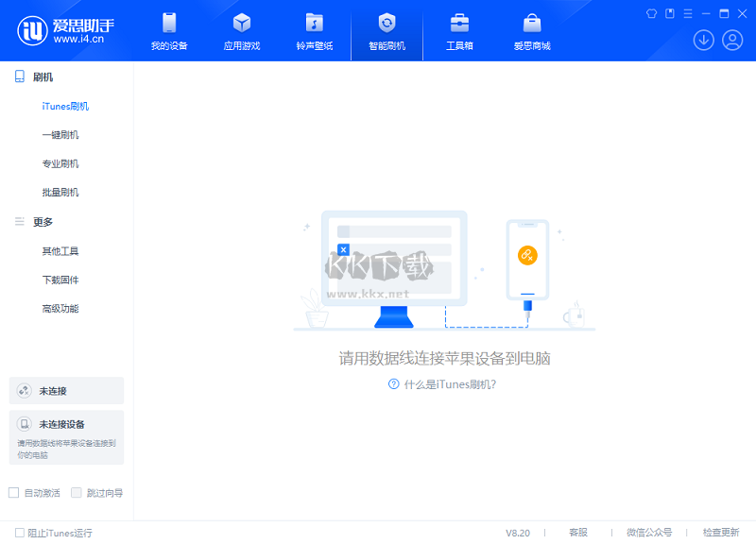The width and height of the screenshot is (756, 544).
Task: Select 专业刷机 in the sidebar
Action: [x=60, y=163]
